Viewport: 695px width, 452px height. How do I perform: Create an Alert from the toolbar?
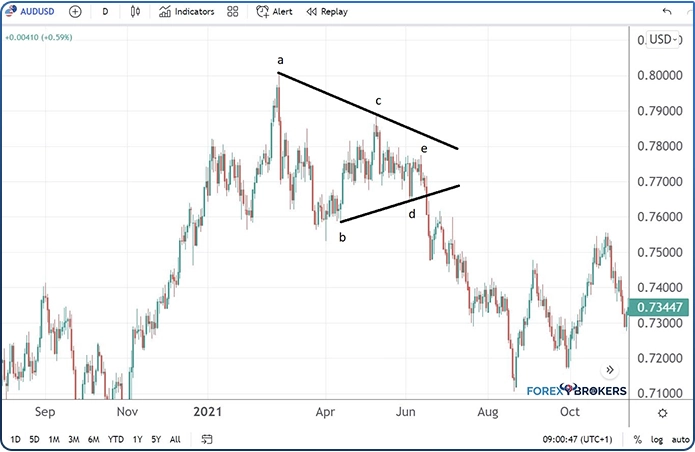pos(276,12)
